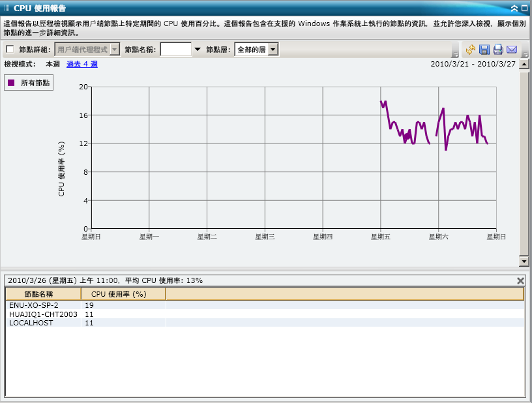Pop the report out into a separate window

(524, 8)
